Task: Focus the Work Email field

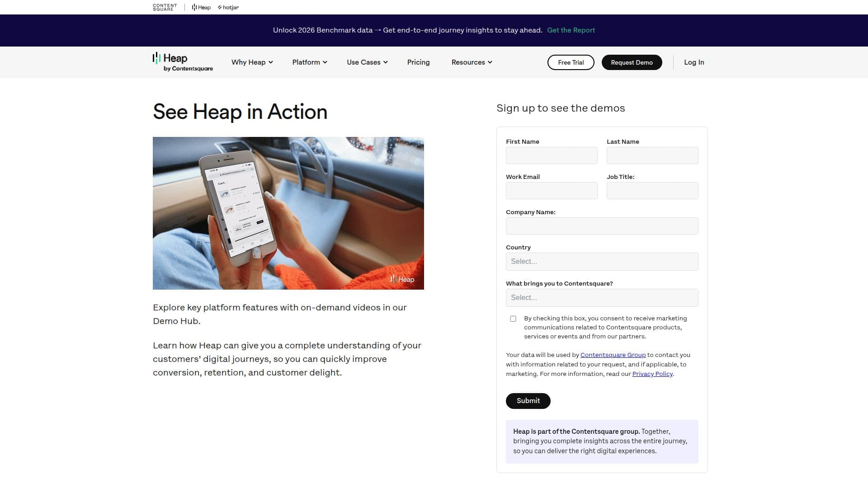Action: tap(552, 191)
